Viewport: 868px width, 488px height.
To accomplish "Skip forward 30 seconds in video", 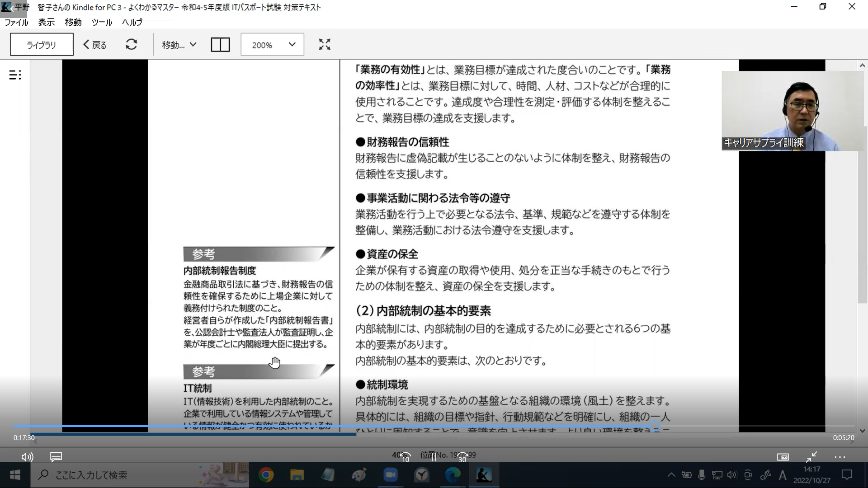I will point(462,457).
